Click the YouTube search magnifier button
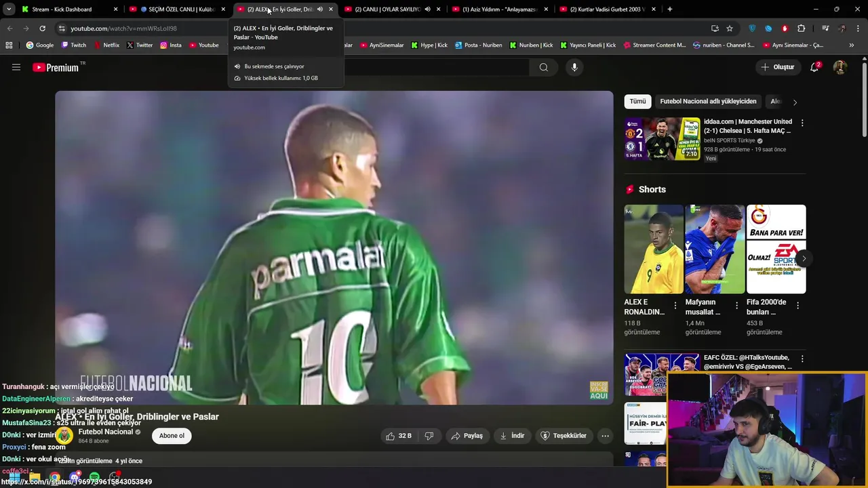 tap(544, 67)
